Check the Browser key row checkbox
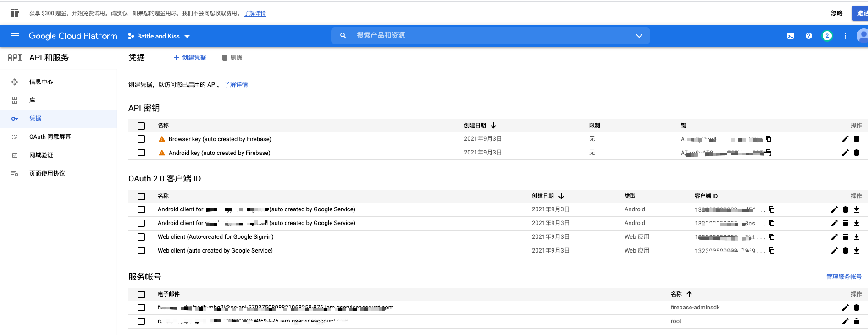This screenshot has width=868, height=335. (141, 139)
